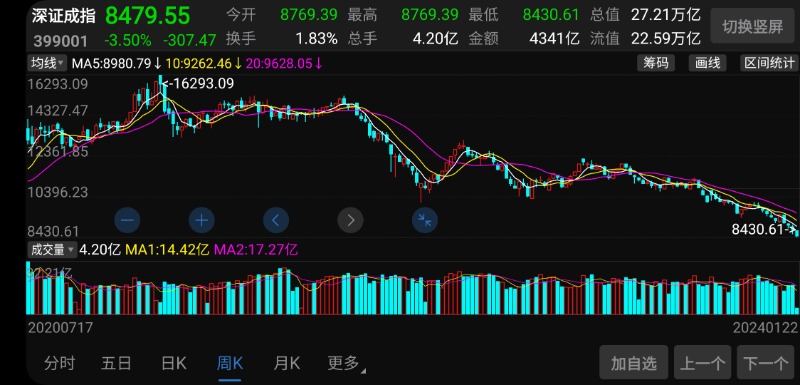
Task: Select the 周K tab
Action: pyautogui.click(x=230, y=364)
